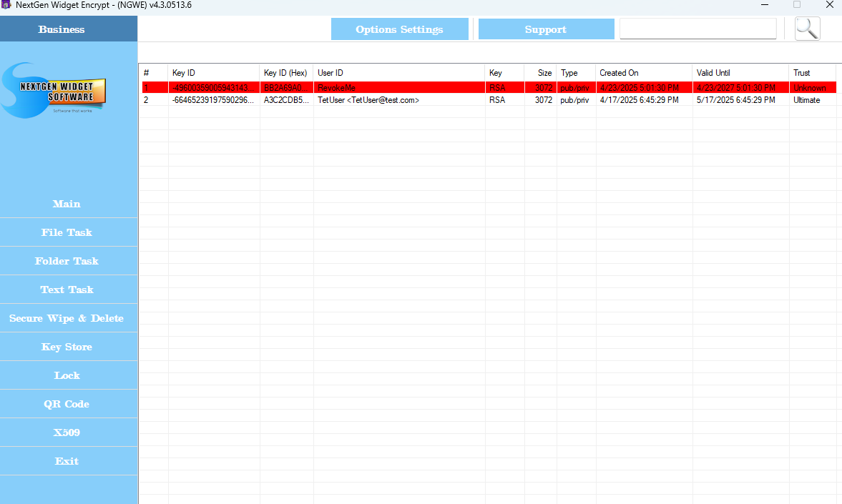Sort by Key ID column header
Screen dimensions: 842x504
pos(214,73)
